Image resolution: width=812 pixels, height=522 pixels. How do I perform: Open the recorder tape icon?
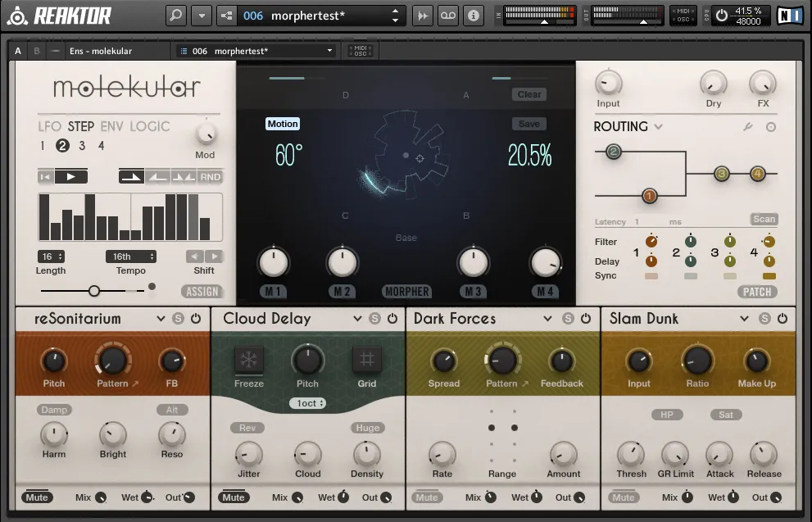[x=448, y=16]
